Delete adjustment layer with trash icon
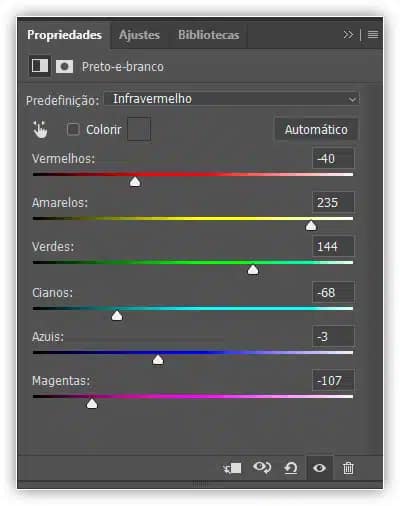Image resolution: width=400 pixels, height=506 pixels. tap(348, 468)
